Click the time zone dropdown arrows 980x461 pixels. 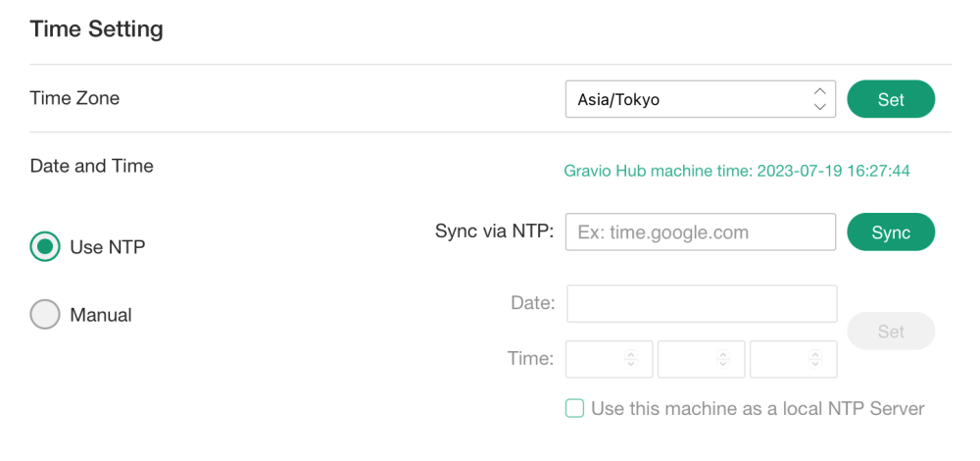(x=820, y=99)
